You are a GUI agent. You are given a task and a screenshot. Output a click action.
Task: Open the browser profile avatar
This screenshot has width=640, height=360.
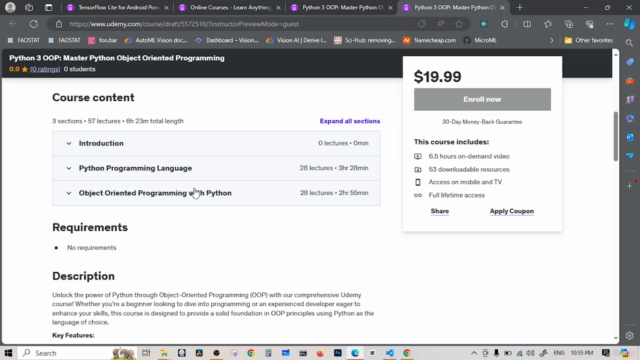pyautogui.click(x=10, y=7)
